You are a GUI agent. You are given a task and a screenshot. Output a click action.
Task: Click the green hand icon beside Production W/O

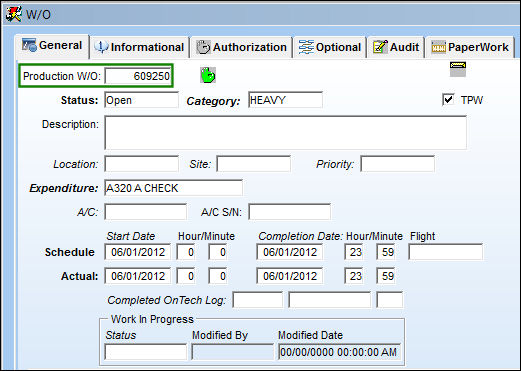[x=208, y=75]
